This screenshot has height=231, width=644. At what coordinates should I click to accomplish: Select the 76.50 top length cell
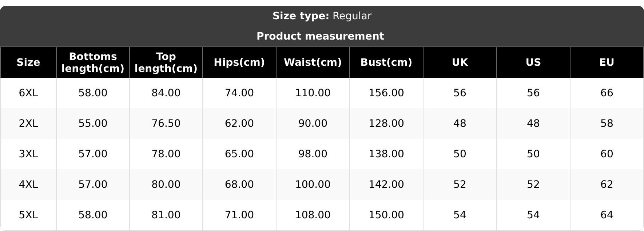[166, 123]
